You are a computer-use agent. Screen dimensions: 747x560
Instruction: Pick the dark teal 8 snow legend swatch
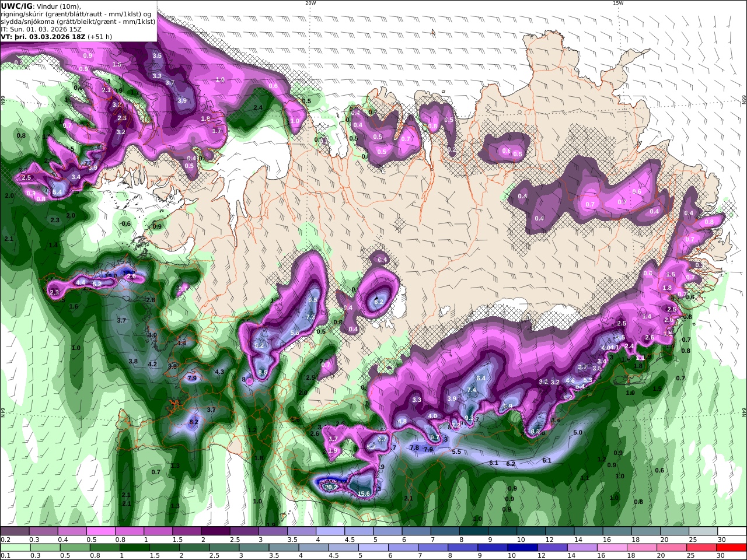(474, 531)
